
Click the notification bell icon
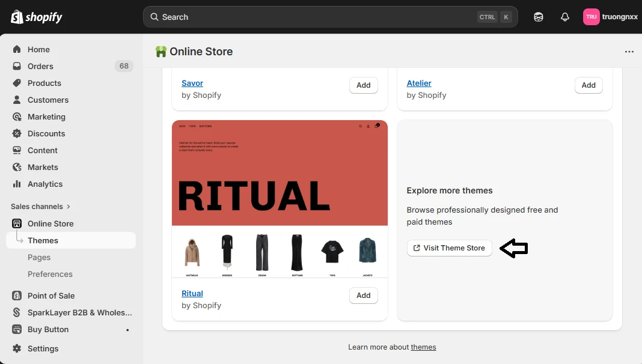click(x=564, y=16)
